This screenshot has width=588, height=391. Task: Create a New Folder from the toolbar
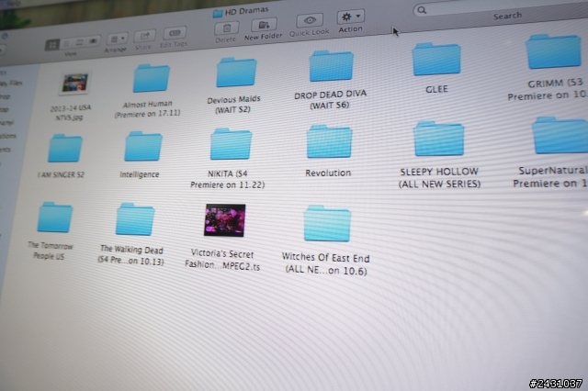264,25
